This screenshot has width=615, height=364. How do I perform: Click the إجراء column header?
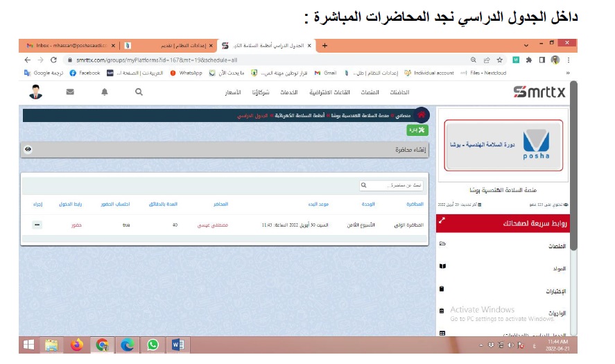coord(37,204)
